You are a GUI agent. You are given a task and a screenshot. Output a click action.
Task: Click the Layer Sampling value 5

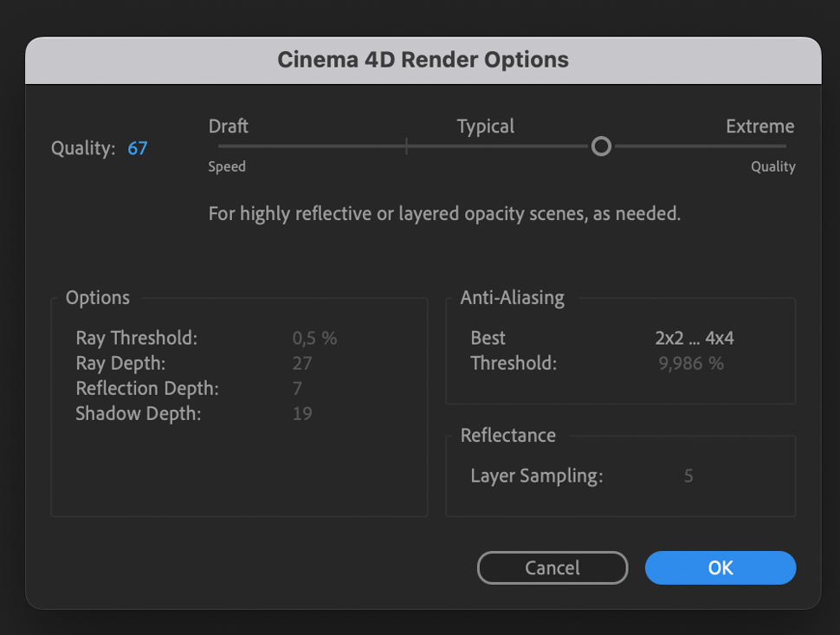point(688,476)
